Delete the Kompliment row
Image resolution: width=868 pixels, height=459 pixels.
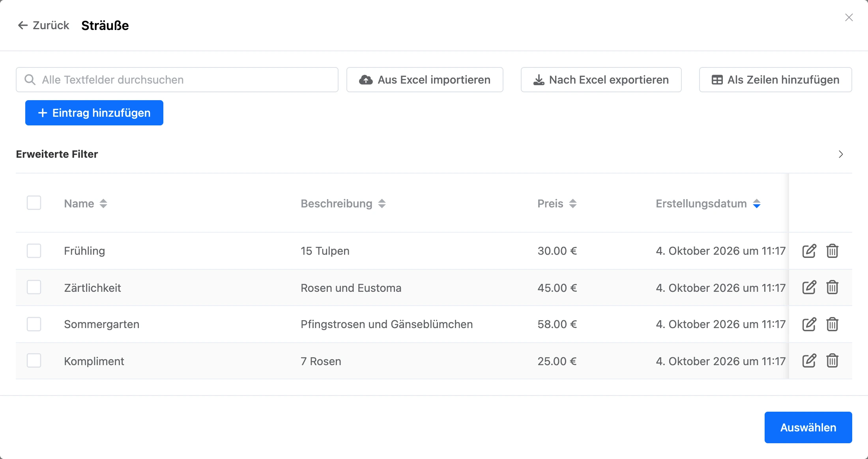pyautogui.click(x=832, y=361)
